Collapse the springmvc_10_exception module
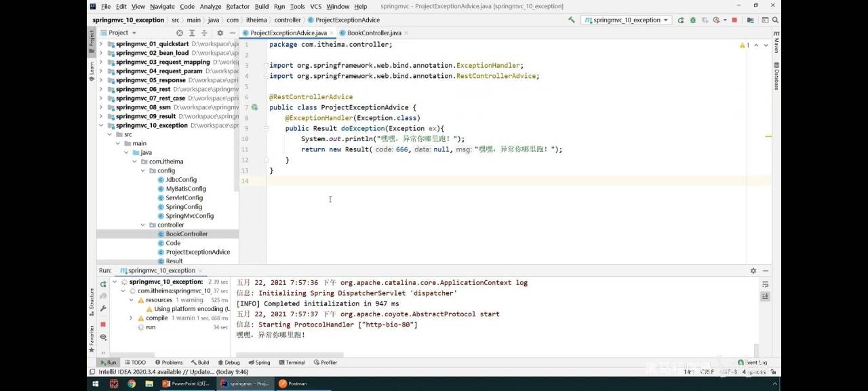 pyautogui.click(x=101, y=126)
